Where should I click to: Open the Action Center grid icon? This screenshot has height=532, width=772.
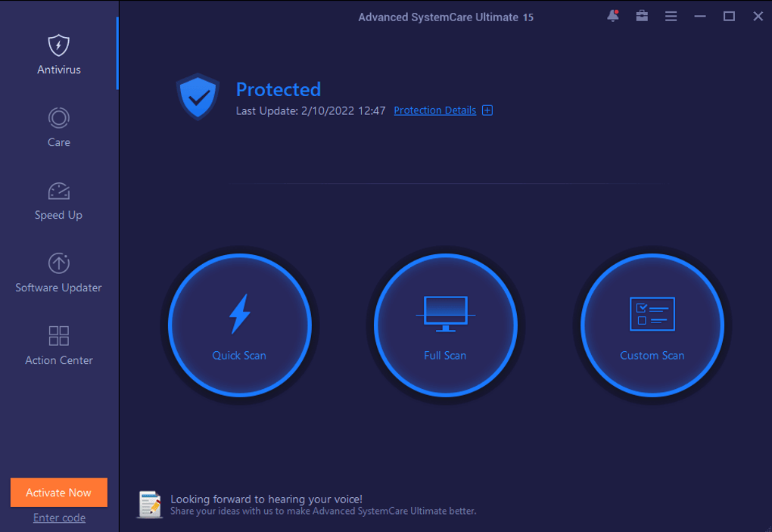tap(58, 336)
